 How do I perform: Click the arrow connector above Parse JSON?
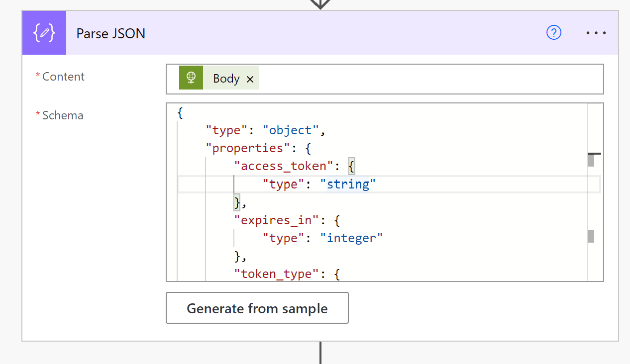click(x=320, y=4)
